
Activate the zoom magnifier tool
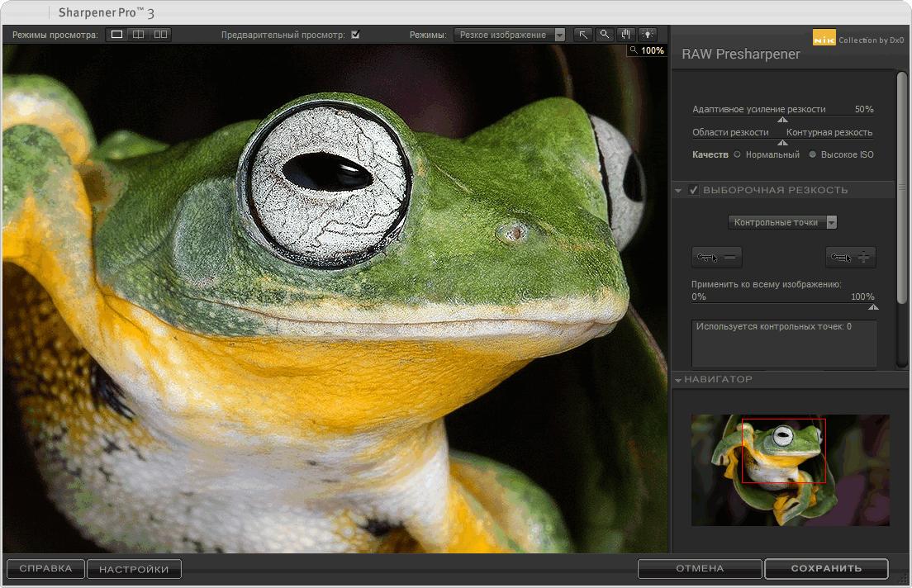coord(605,35)
